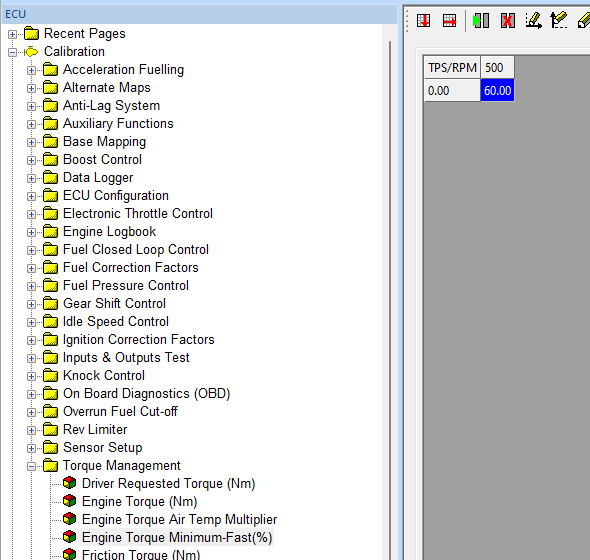Viewport: 590px width, 560px height.
Task: Expand the Recent Pages node
Action: coord(12,35)
